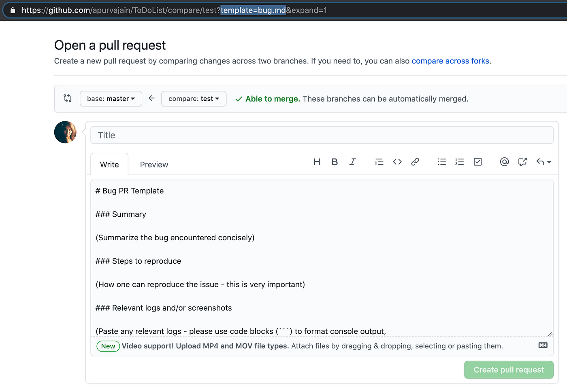Screen dimensions: 567x392
Task: Add a task list checkbox
Action: coord(478,162)
